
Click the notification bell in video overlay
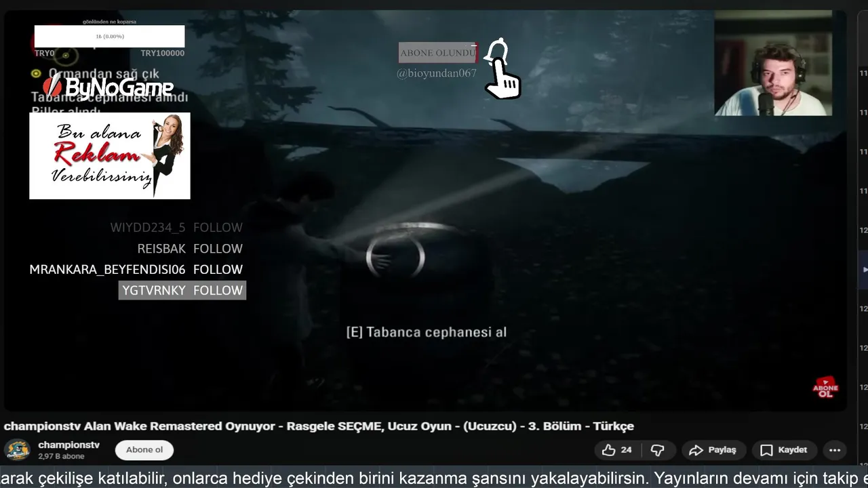click(x=498, y=51)
